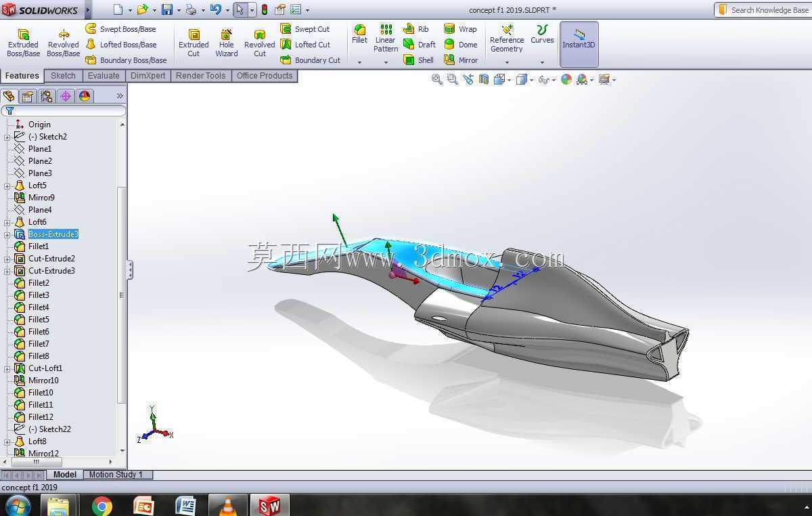Click the feature tree filter box
This screenshot has height=516, width=812.
(63, 110)
